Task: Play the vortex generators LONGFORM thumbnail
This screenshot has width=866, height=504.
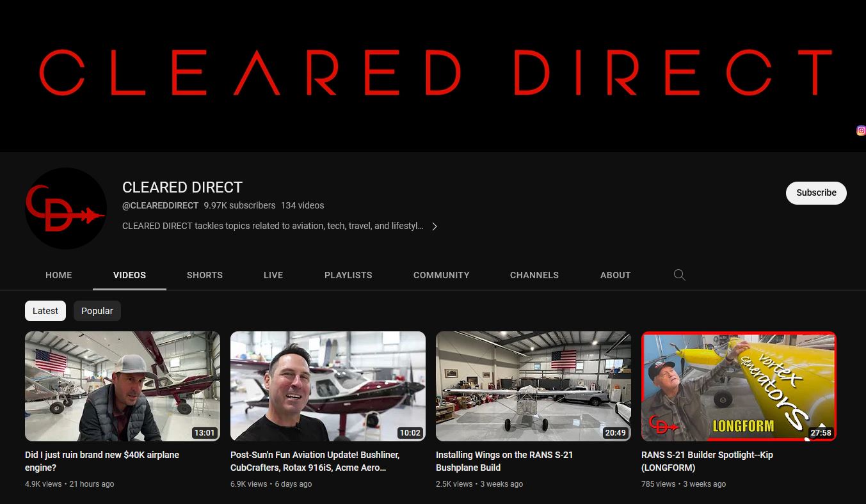Action: coord(739,386)
